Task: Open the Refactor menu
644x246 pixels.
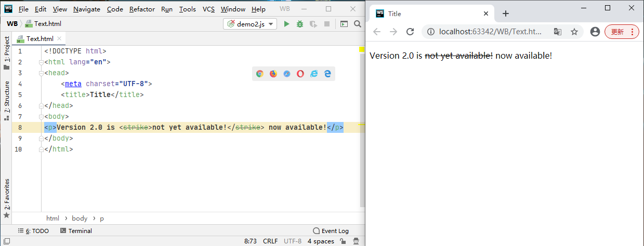Action: tap(142, 9)
